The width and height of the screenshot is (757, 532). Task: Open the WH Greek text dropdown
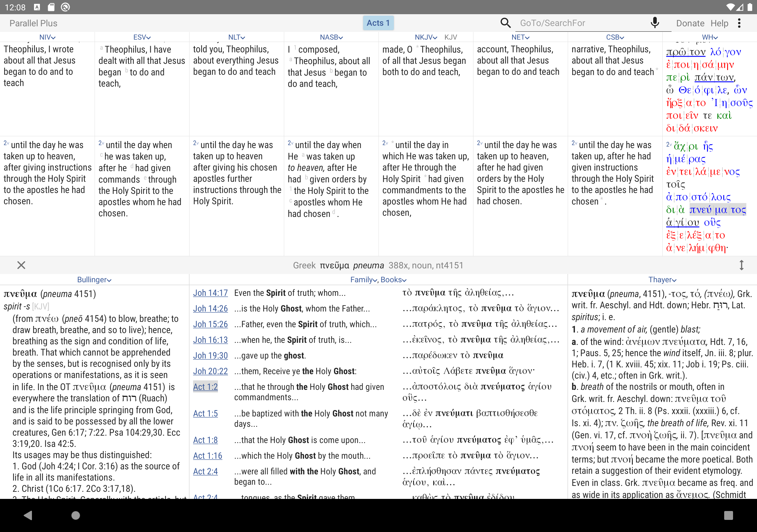pyautogui.click(x=709, y=37)
